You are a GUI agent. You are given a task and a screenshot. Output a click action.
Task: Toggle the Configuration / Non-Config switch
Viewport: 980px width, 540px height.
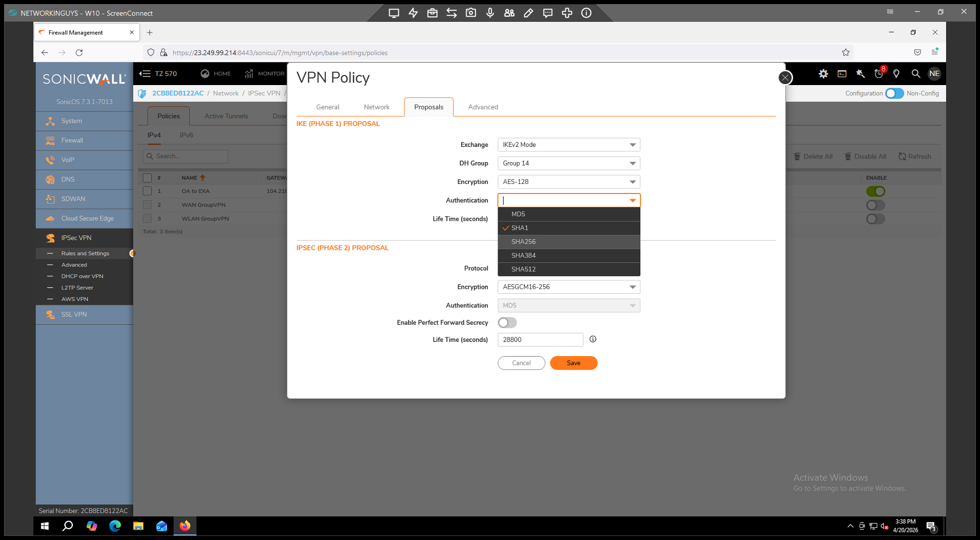tap(894, 93)
